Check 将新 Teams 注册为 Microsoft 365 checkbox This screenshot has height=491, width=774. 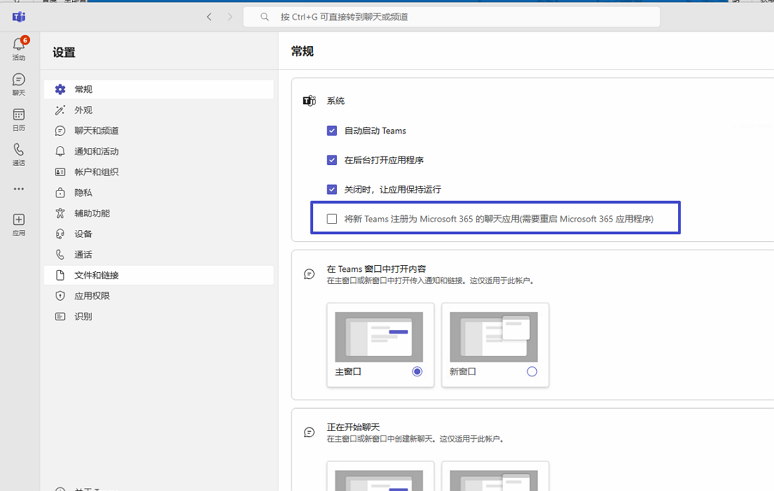click(332, 219)
